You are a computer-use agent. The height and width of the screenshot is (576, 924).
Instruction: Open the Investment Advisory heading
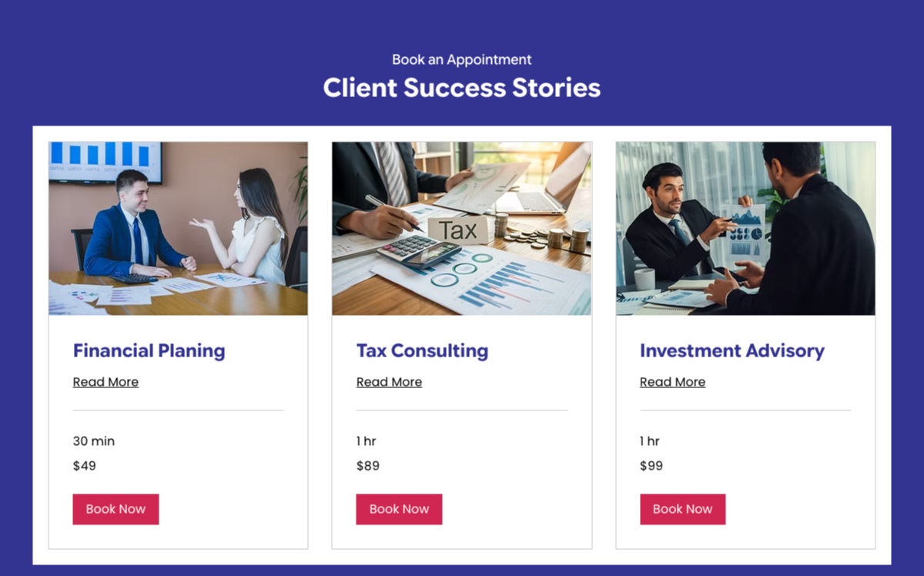click(732, 351)
